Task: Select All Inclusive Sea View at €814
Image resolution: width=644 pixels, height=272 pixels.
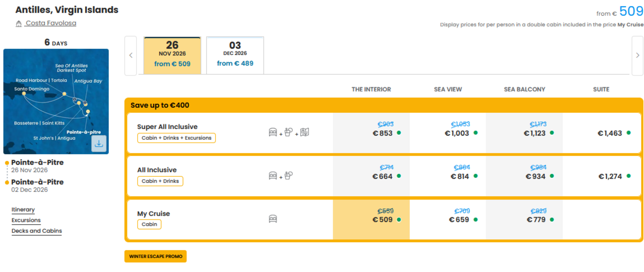Action: tap(448, 176)
